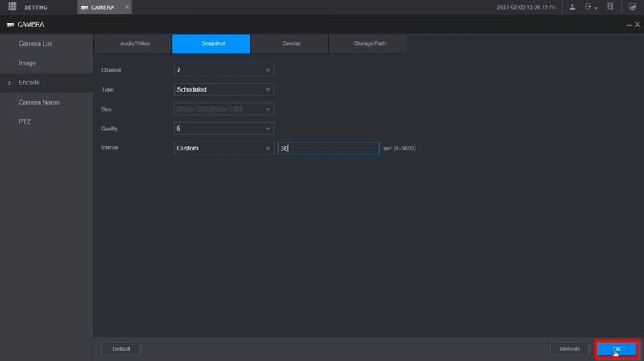
Task: Click the Refresh button
Action: tap(569, 349)
